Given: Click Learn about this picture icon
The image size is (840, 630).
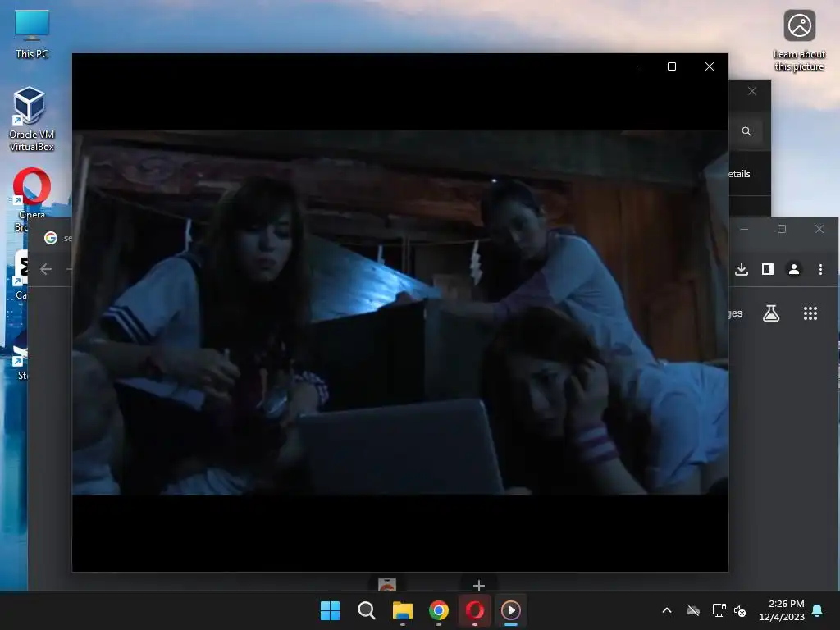Looking at the screenshot, I should pyautogui.click(x=799, y=41).
